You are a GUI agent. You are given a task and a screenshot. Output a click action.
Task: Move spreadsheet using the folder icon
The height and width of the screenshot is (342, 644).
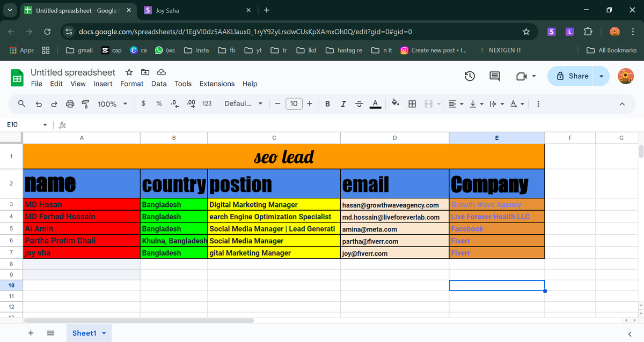tap(145, 72)
